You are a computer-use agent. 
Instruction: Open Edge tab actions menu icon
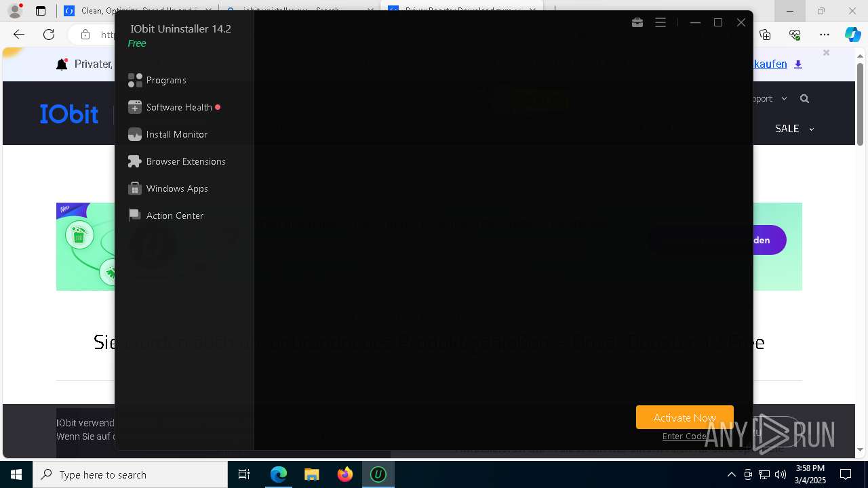point(41,11)
